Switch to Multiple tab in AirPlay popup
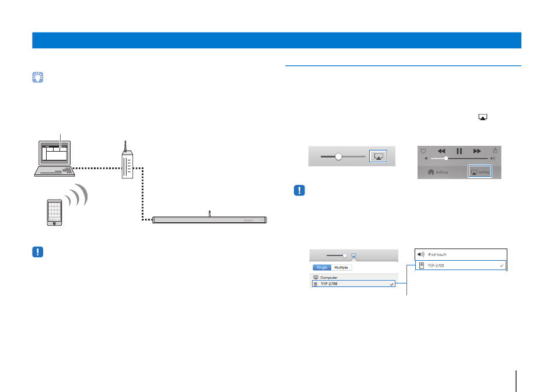Viewport: 554px width, 392px height. (341, 268)
